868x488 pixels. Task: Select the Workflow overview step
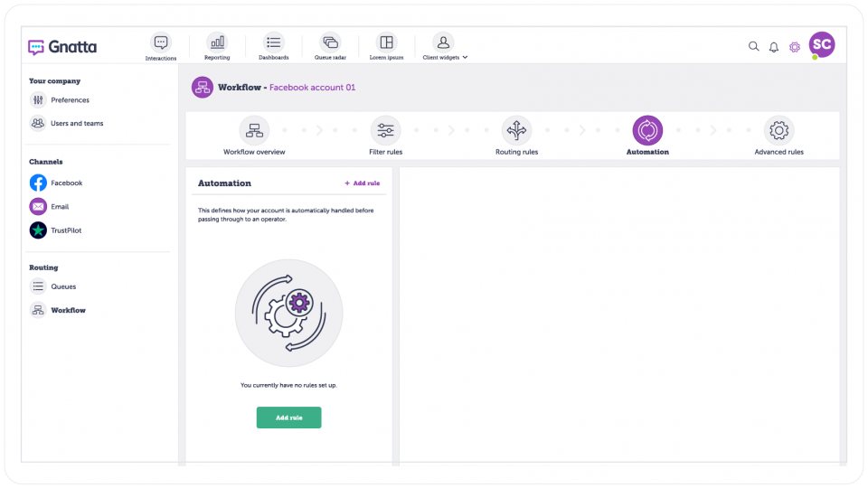(x=254, y=136)
